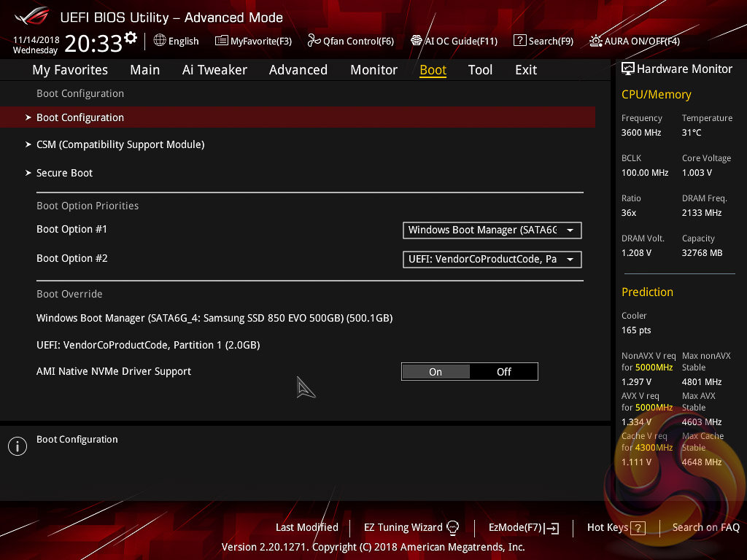Open the Boot Option #1 dropdown
The image size is (747, 560).
point(492,230)
